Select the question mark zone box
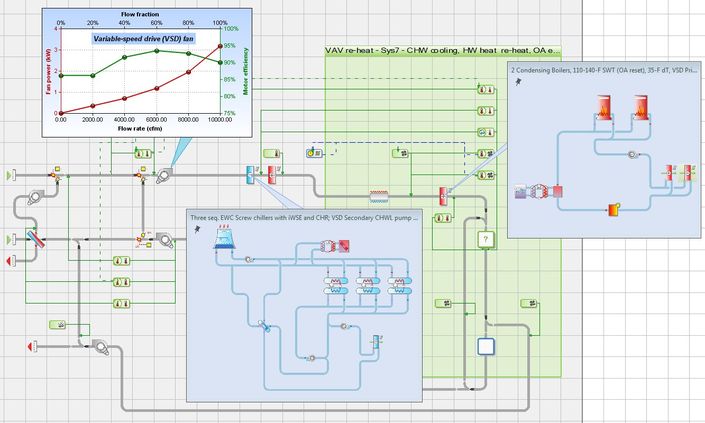This screenshot has height=423, width=705. pos(486,239)
